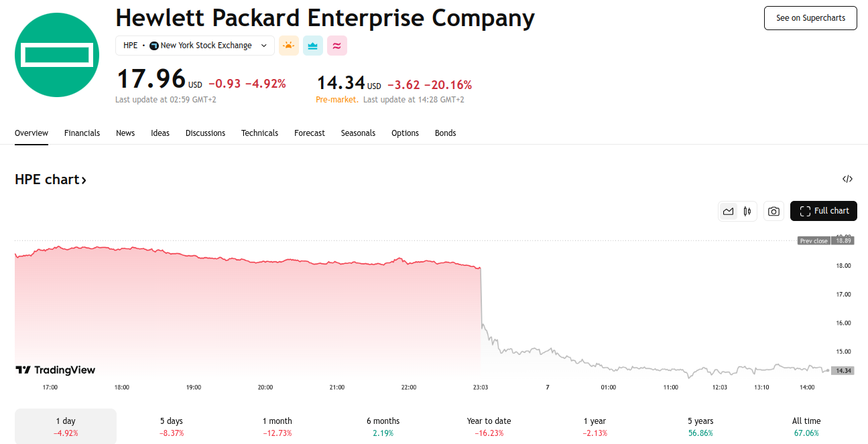This screenshot has height=444, width=868.
Task: Take a chart snapshot with camera icon
Action: pos(773,211)
